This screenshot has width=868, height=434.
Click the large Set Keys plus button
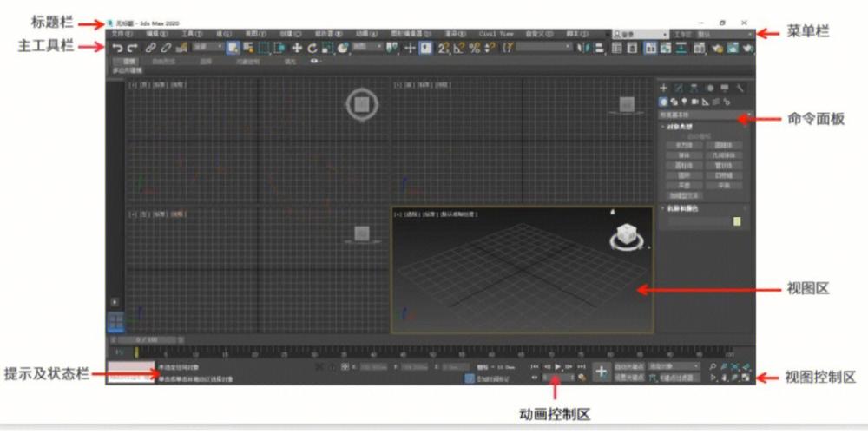click(602, 373)
